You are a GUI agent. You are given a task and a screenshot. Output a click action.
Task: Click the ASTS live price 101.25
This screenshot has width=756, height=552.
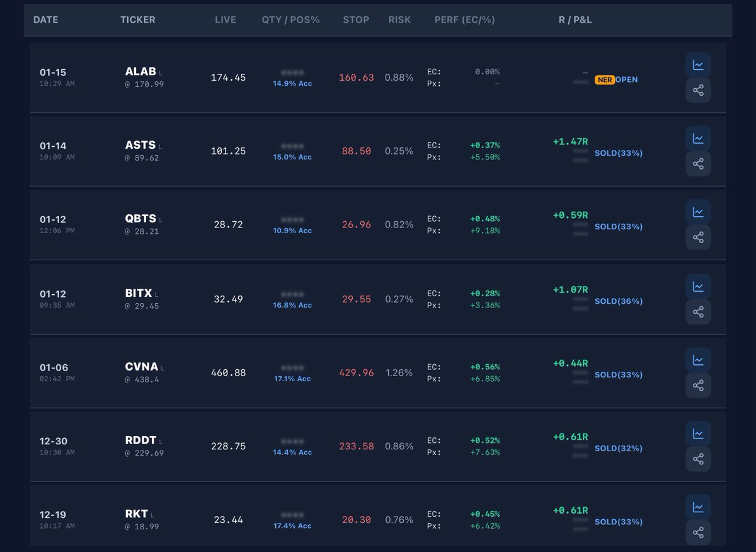click(228, 151)
